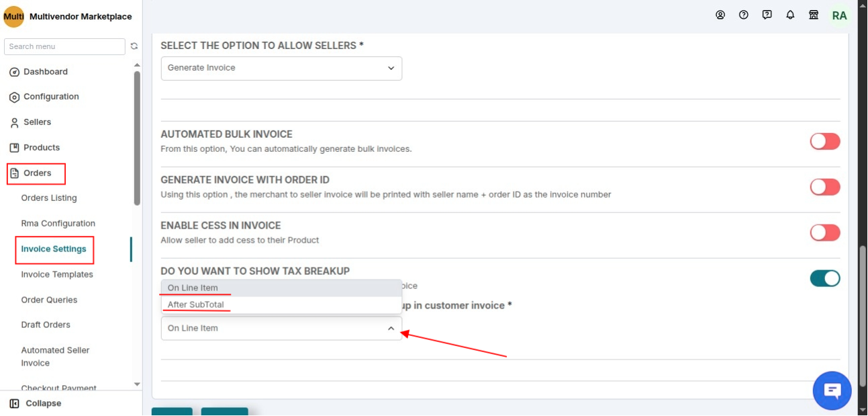Viewport: 868px width, 416px height.
Task: Open the user profile icon in header
Action: pos(720,15)
